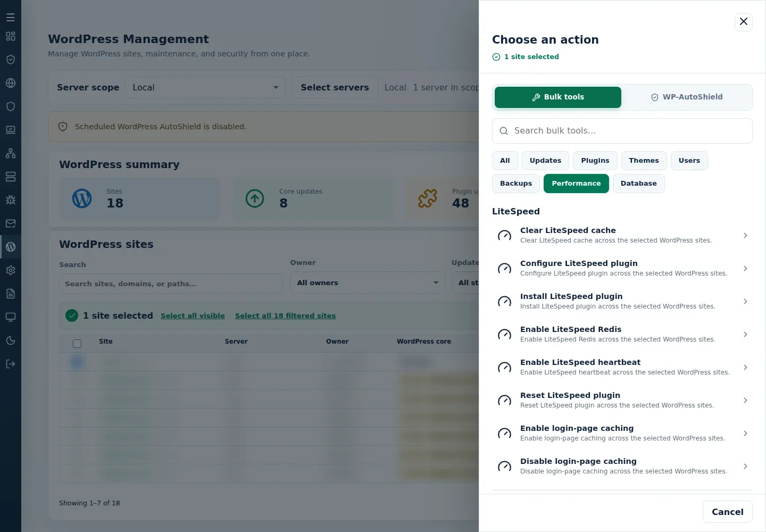
Task: Filter bulk tools by Users
Action: coord(689,161)
